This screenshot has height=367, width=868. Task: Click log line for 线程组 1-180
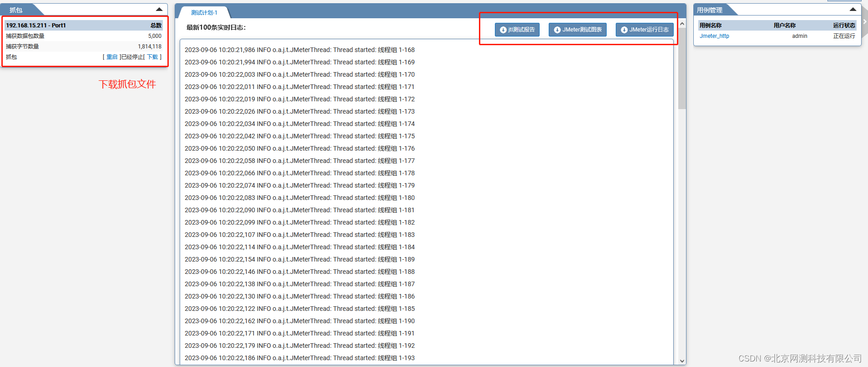[300, 198]
